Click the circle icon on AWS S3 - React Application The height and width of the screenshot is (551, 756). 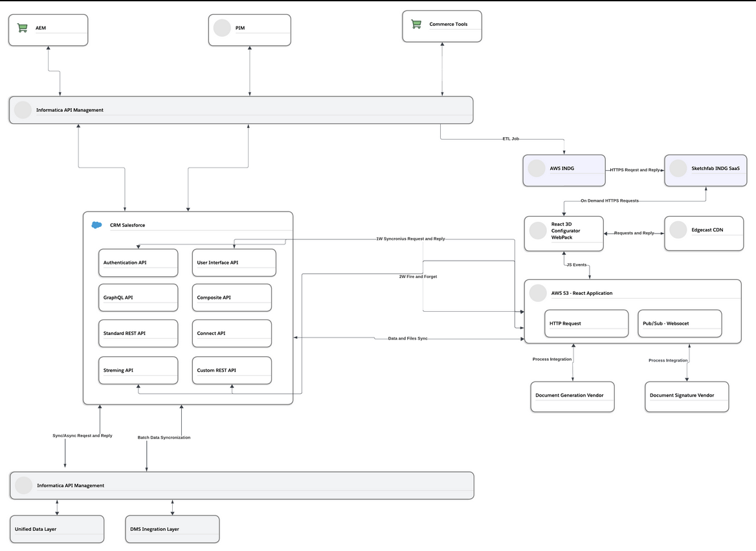(538, 293)
